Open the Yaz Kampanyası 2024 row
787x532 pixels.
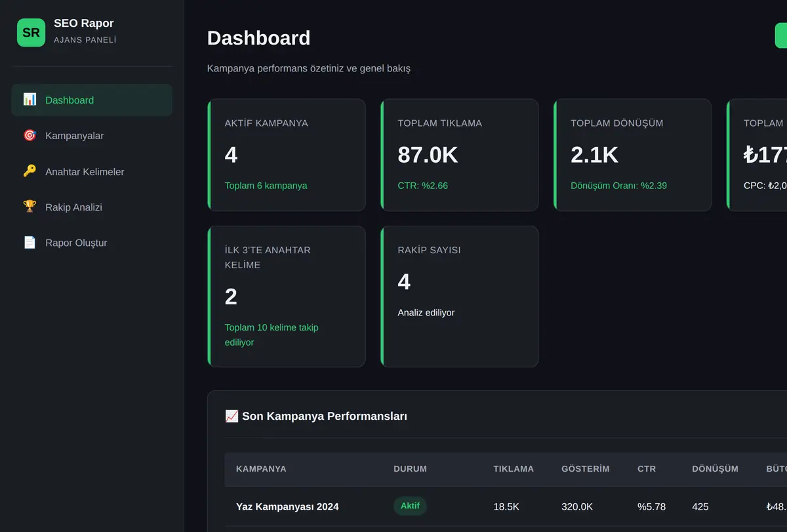click(x=506, y=506)
